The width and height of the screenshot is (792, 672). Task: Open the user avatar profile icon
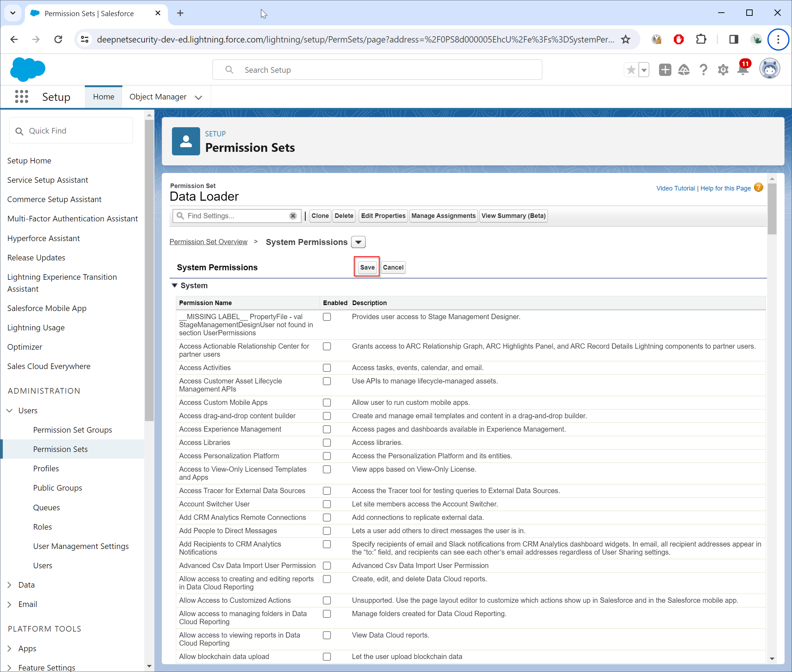pos(769,69)
